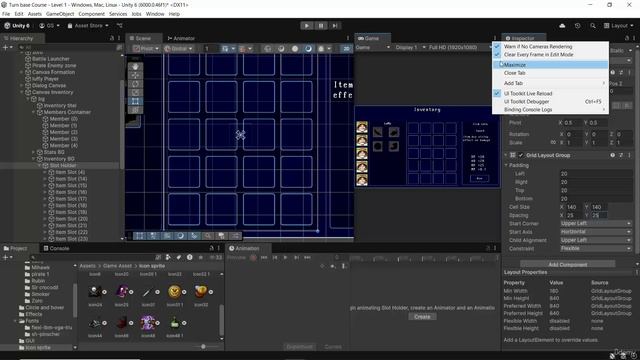Toggle Clear Every Frame in Edit Mode
Screen dimensions: 640x360
[x=550, y=55]
